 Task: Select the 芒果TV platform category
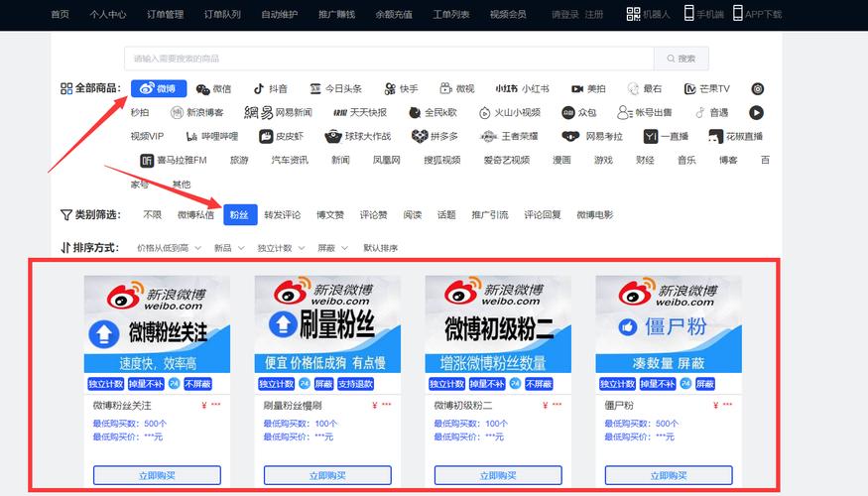click(707, 88)
